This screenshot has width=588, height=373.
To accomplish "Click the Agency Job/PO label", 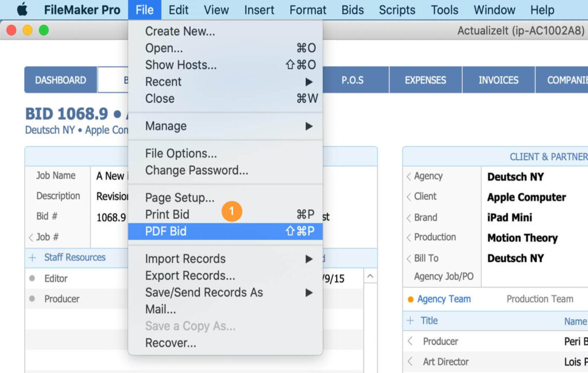I will pyautogui.click(x=444, y=276).
